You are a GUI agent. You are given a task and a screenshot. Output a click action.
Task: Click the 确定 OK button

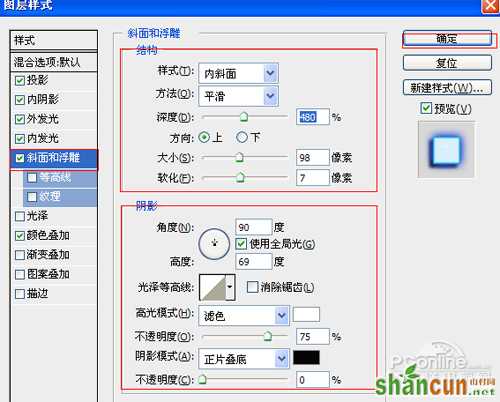(447, 39)
